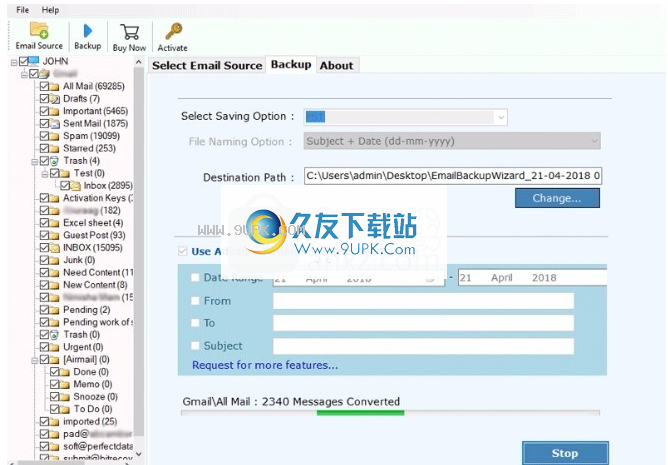The width and height of the screenshot is (668, 465).
Task: Enable the To filter checkbox
Action: tap(195, 323)
